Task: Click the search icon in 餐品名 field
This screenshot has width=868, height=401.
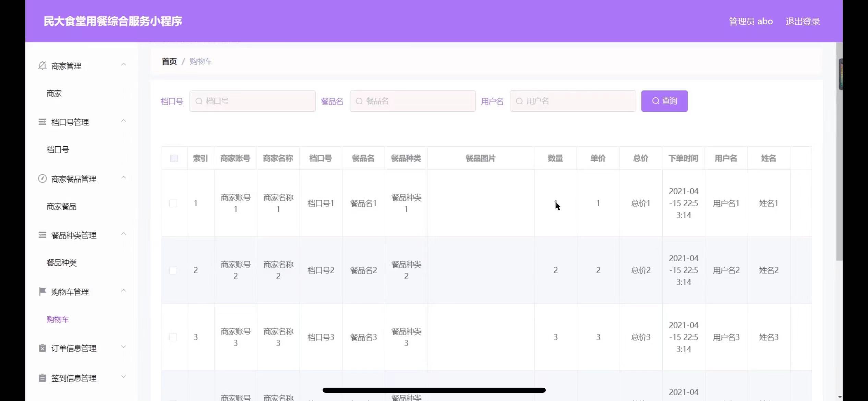Action: click(359, 101)
